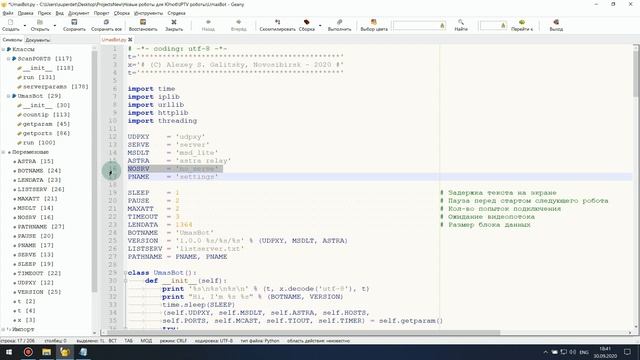Select VERSION [25] variable in sidebar
Screen dimensions: 640x360
coord(39,292)
